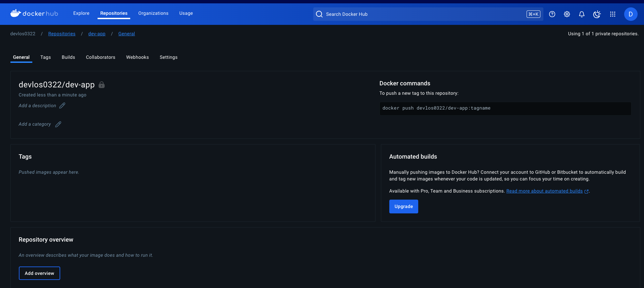Open the Usage page

click(186, 13)
